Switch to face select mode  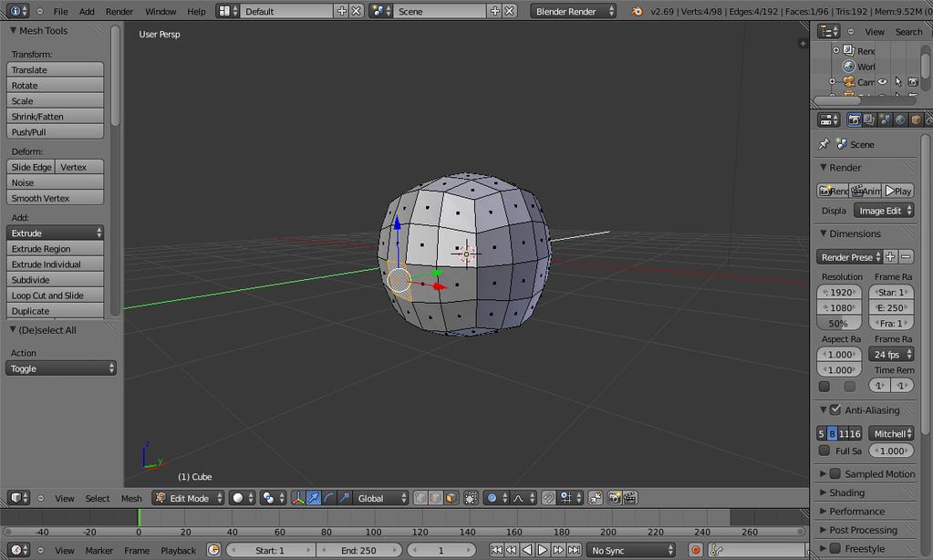[451, 498]
